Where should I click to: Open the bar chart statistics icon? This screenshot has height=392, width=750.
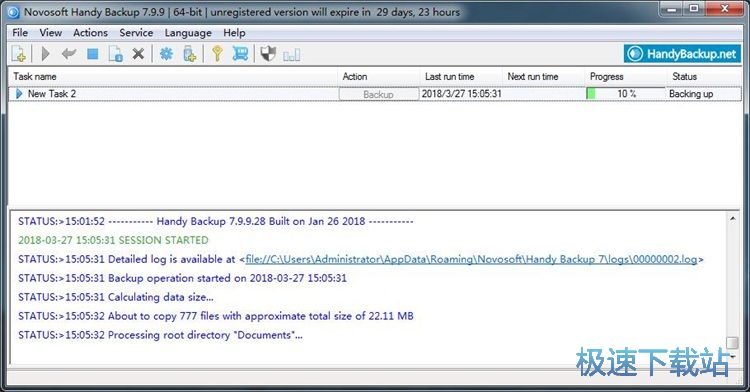292,54
